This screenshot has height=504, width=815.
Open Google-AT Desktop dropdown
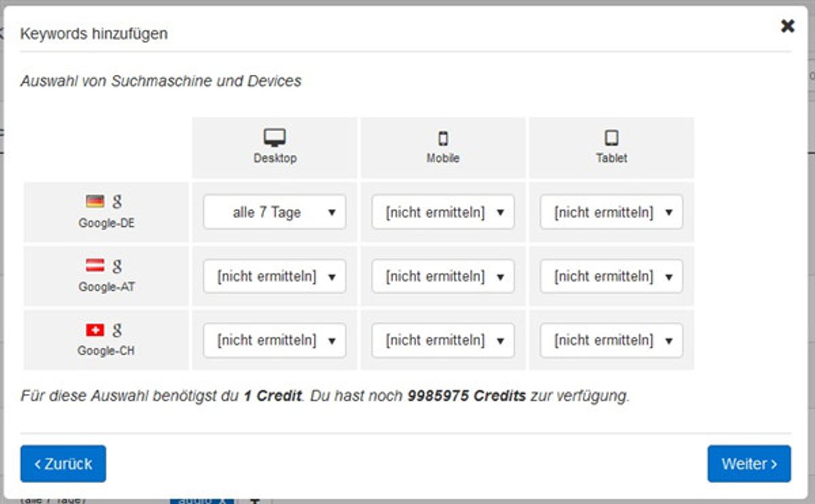point(274,276)
